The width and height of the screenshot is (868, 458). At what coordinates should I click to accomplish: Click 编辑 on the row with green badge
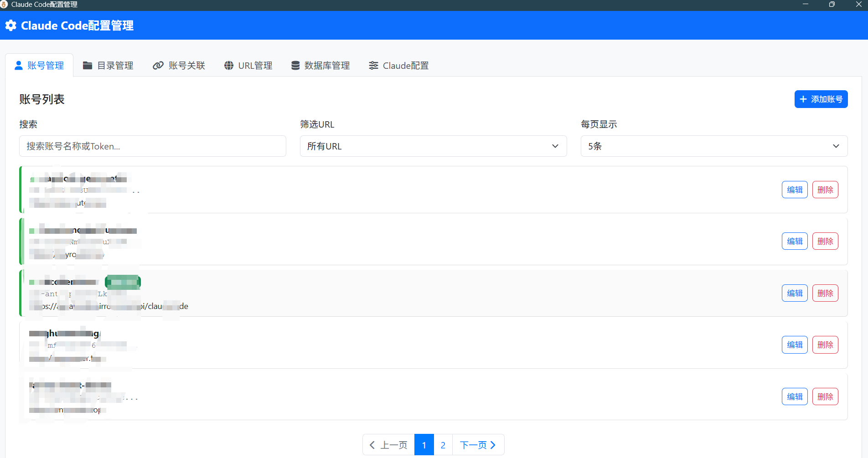(795, 293)
